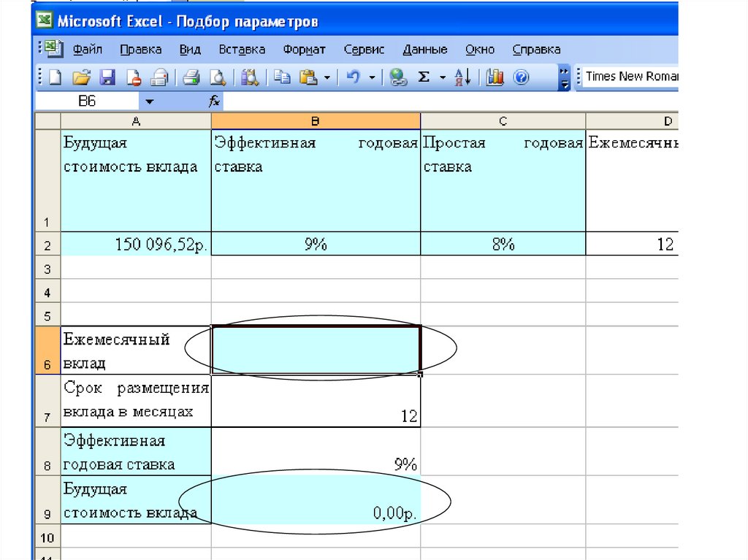Select row 6 header
This screenshot has height=560, width=748.
47,350
